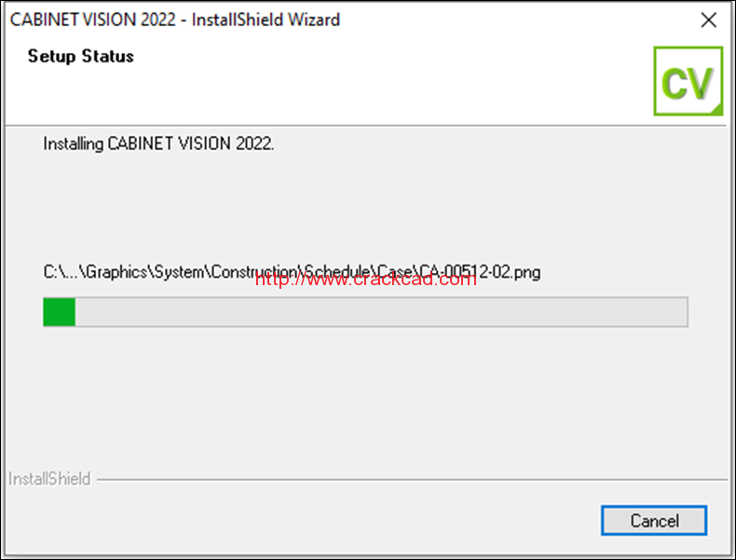Click the green CV logo icon
Image resolution: width=736 pixels, height=560 pixels.
coord(688,81)
